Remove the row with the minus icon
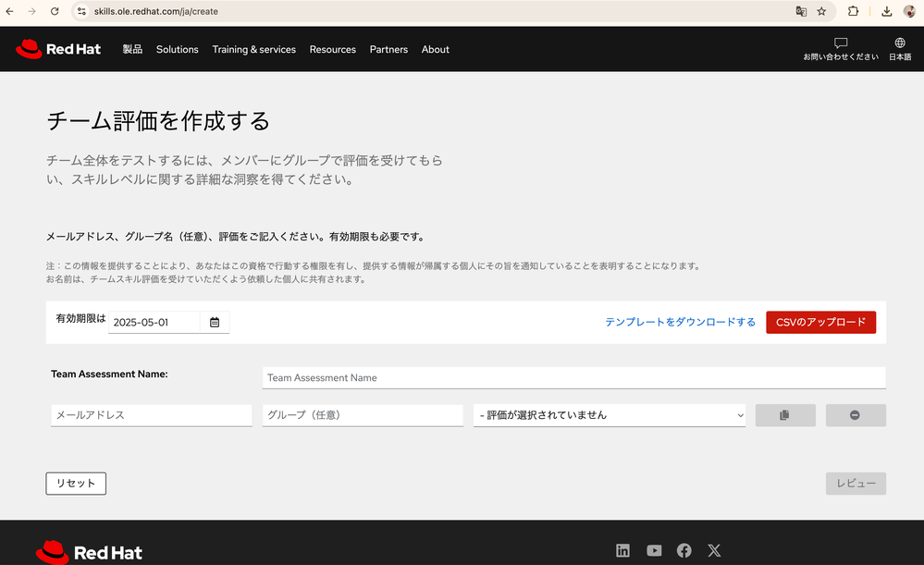 [x=855, y=415]
